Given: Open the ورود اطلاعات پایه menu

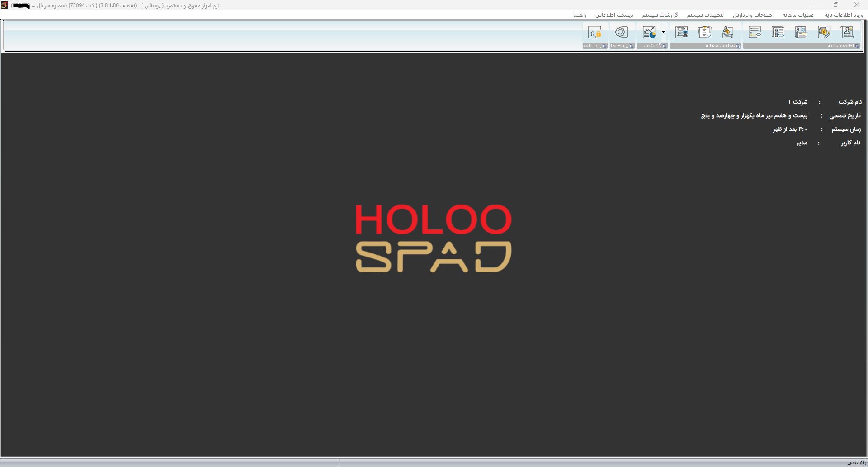Looking at the screenshot, I should pyautogui.click(x=844, y=15).
